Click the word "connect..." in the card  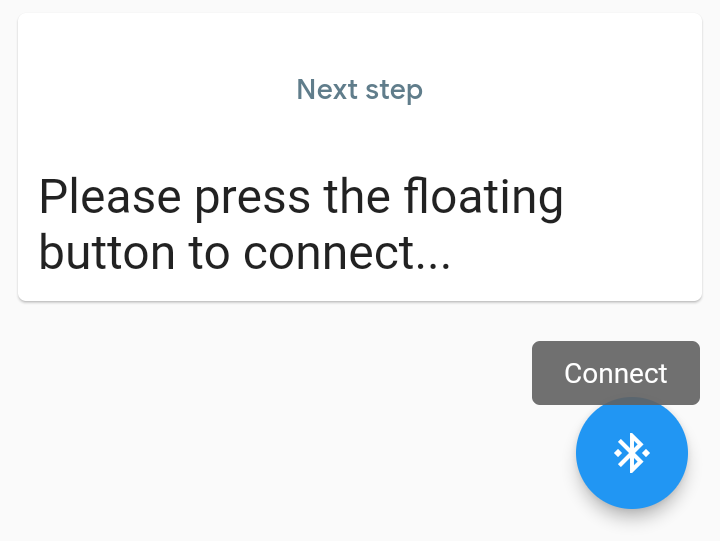[347, 253]
